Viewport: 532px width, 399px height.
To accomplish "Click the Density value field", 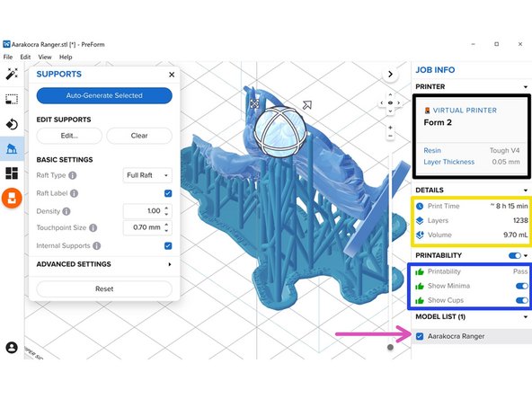I will [147, 211].
